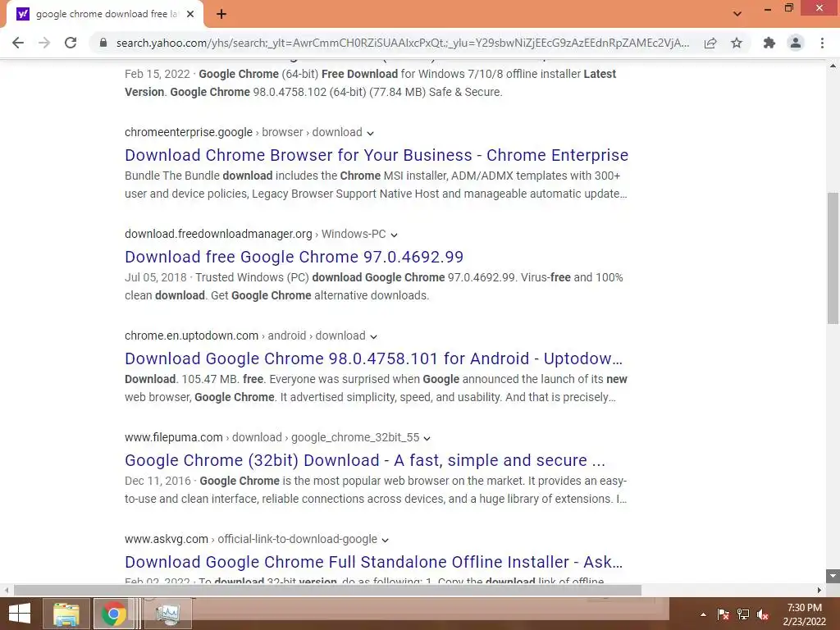The height and width of the screenshot is (630, 840).
Task: Open Chrome's three-dot menu
Action: tap(822, 43)
